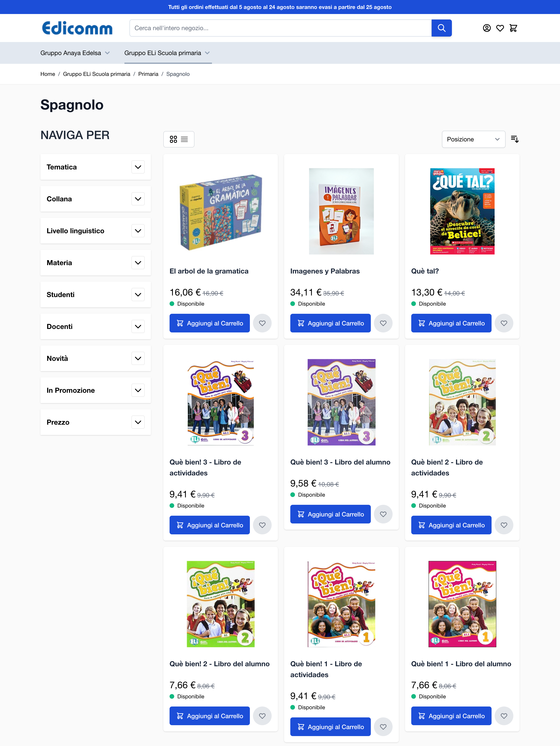Image resolution: width=560 pixels, height=746 pixels.
Task: Expand the Livello linguistico filter
Action: [96, 231]
